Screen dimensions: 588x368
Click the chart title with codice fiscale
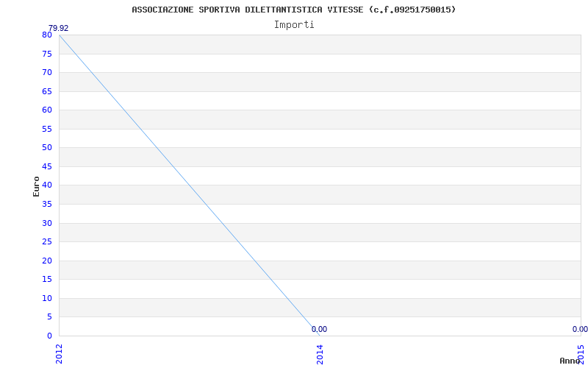click(x=293, y=10)
